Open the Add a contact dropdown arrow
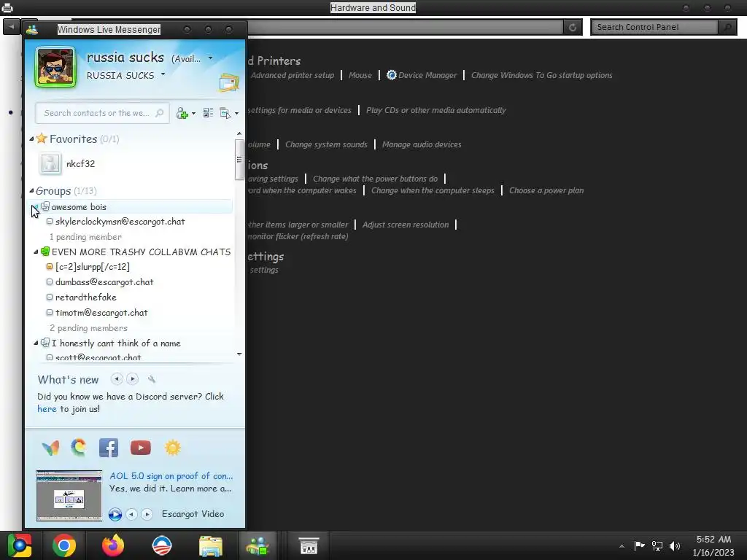747x560 pixels. pyautogui.click(x=193, y=113)
